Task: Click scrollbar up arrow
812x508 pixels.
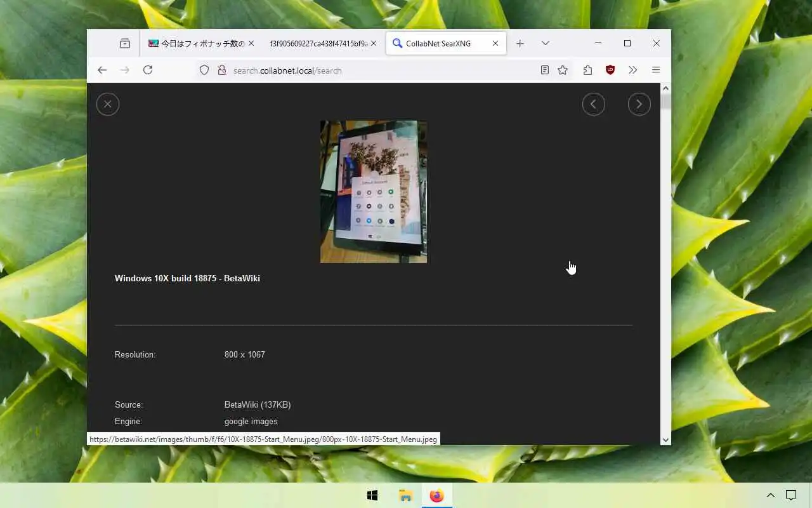Action: tap(665, 89)
